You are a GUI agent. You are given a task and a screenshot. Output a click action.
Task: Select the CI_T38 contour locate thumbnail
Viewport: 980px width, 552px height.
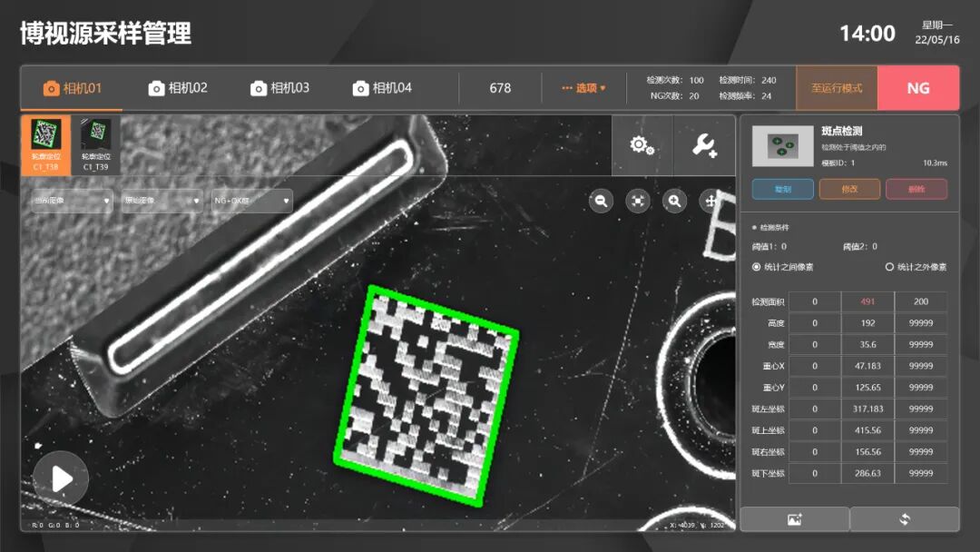(46, 145)
